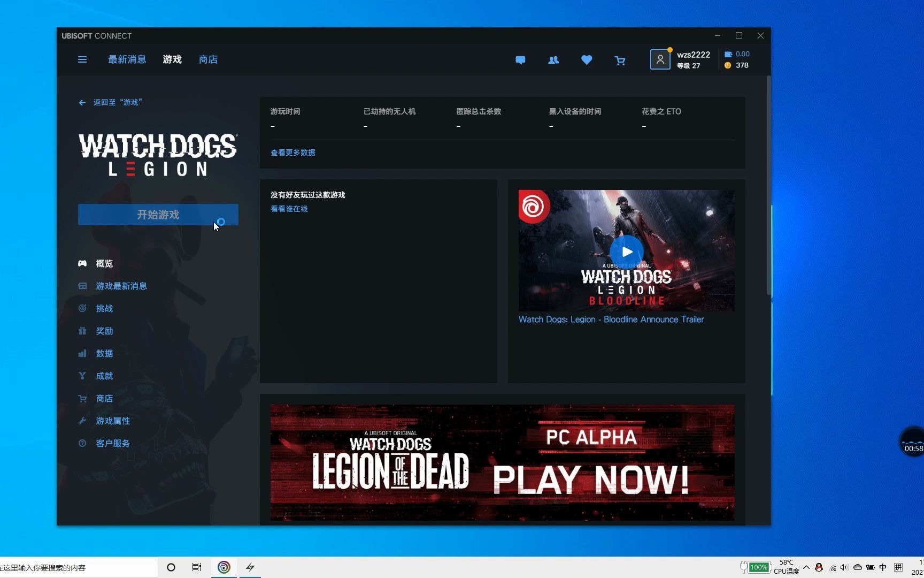Click Ubisoft Connect taskbar icon
Viewport: 924px width, 578px height.
(x=224, y=567)
